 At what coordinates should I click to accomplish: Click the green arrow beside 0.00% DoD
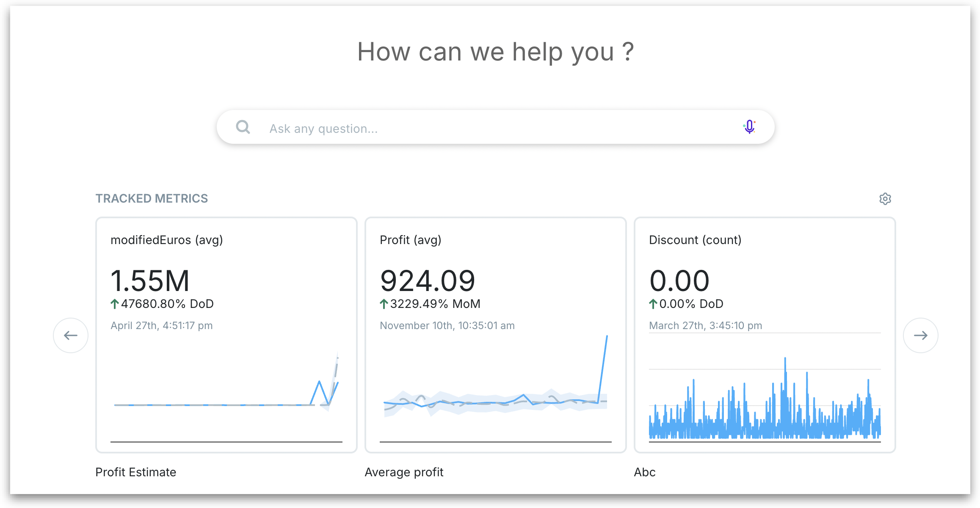[653, 304]
